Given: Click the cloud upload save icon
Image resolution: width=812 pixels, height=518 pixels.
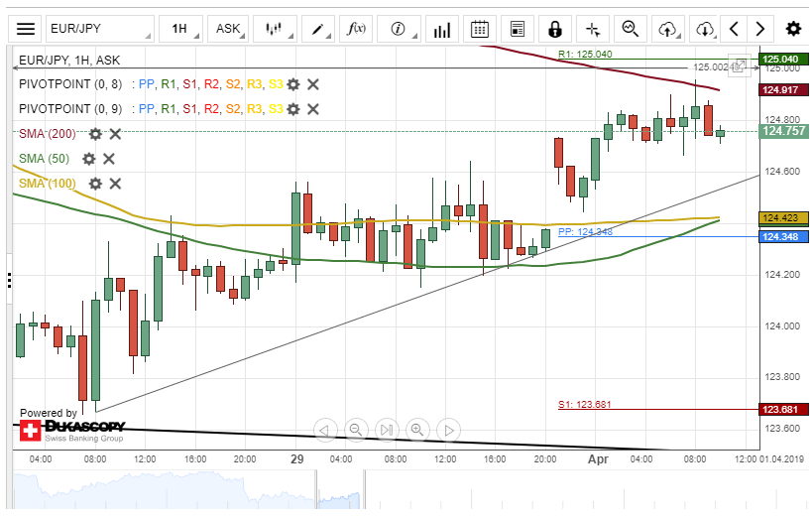Looking at the screenshot, I should (x=668, y=29).
